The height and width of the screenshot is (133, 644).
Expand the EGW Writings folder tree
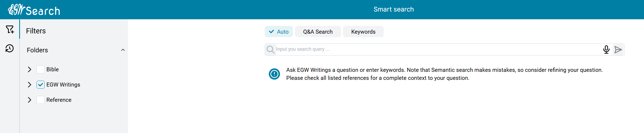coord(30,85)
